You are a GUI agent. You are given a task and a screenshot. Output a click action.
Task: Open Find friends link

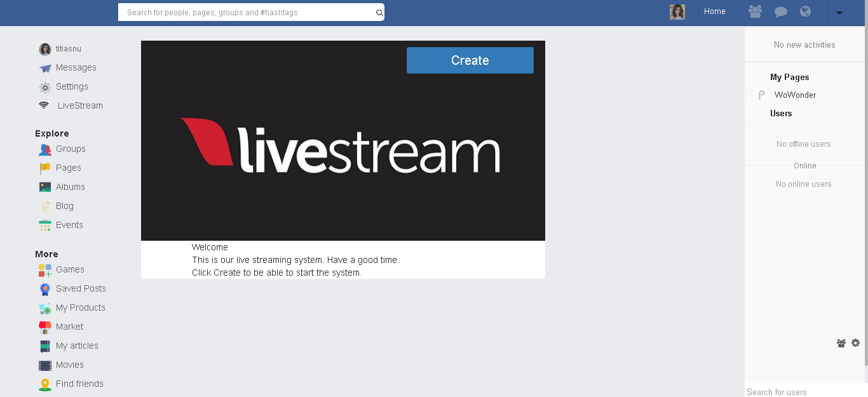tap(79, 384)
